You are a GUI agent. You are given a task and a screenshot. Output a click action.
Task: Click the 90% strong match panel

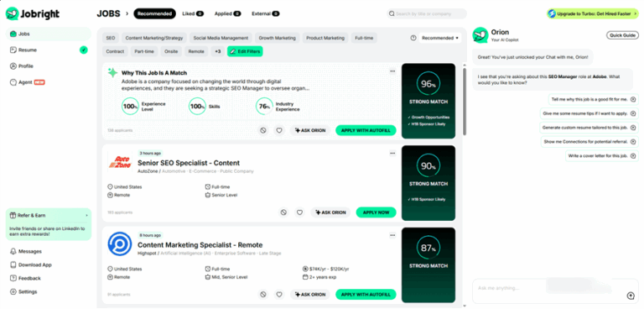(x=428, y=183)
